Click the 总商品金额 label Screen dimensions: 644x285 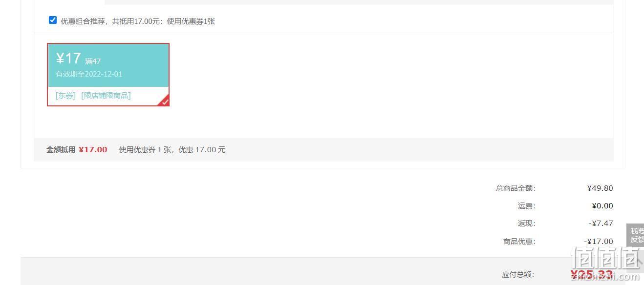tap(515, 188)
